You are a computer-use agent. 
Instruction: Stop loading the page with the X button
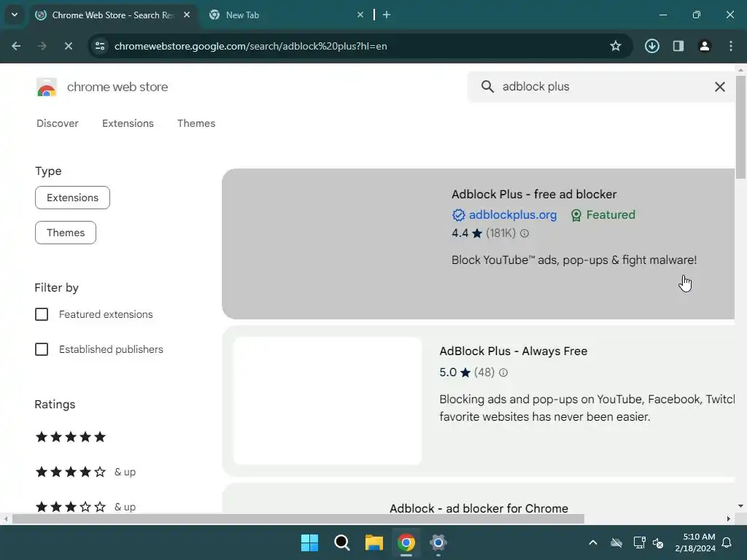[x=68, y=46]
